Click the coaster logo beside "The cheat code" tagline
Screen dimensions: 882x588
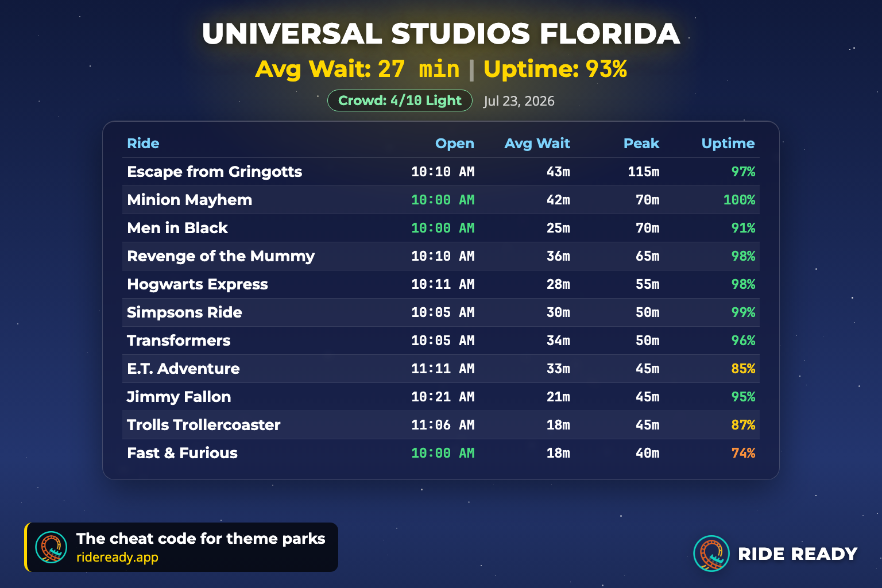coord(51,547)
